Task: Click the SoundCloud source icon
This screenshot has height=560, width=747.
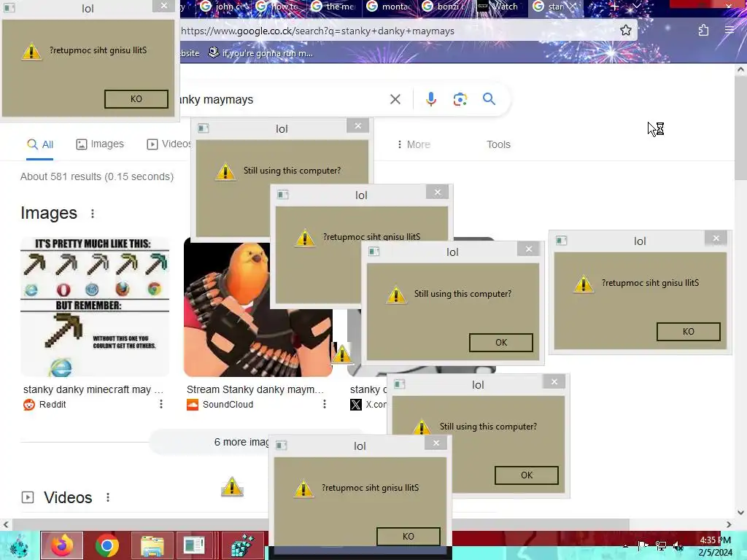Action: point(193,405)
